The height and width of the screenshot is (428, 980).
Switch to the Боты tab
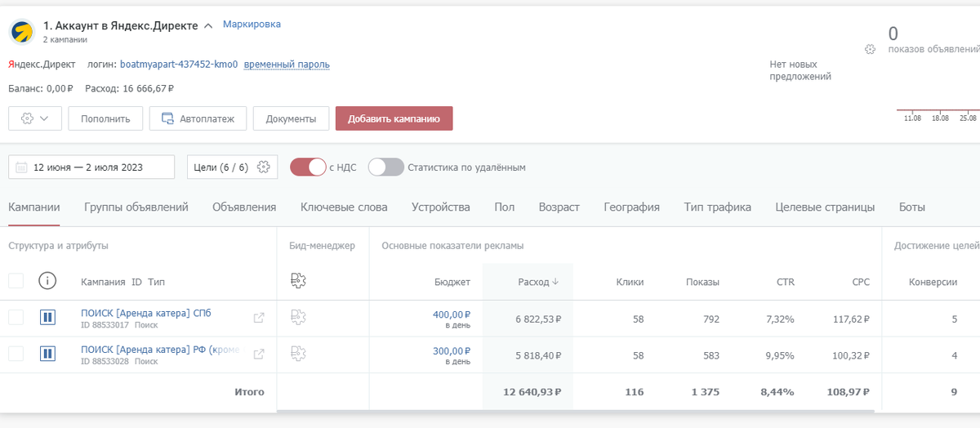click(x=912, y=207)
